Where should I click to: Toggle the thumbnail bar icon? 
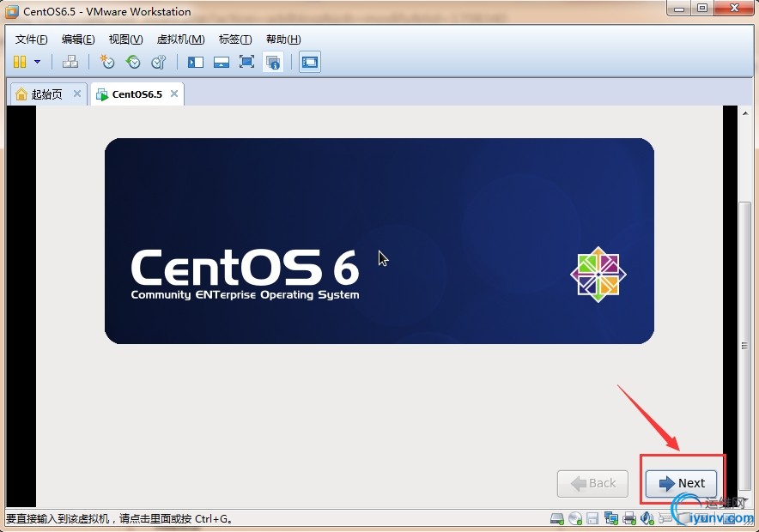222,62
